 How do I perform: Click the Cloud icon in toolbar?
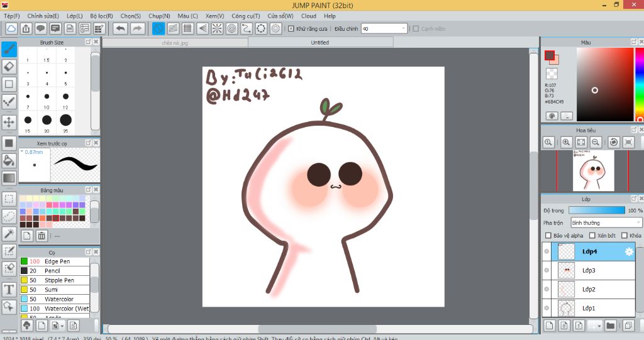coord(11,28)
